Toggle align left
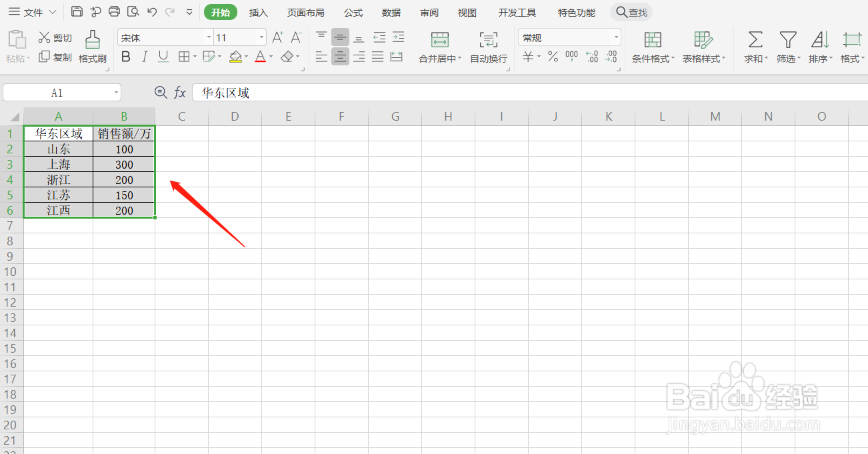868x454 pixels. (321, 57)
